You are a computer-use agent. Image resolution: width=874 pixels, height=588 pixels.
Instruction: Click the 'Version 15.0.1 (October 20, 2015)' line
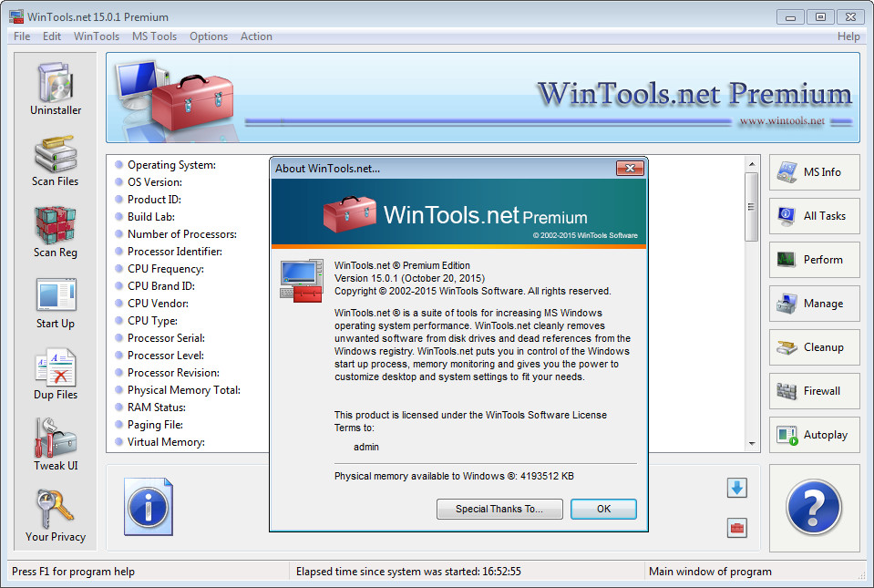[410, 278]
